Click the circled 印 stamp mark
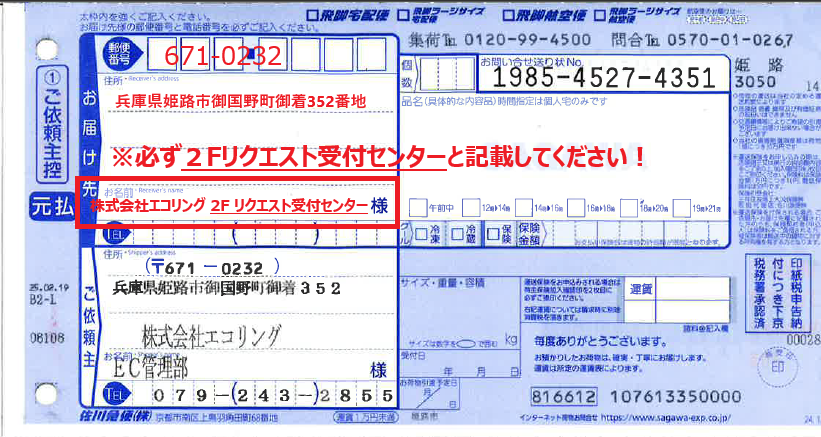The height and width of the screenshot is (437, 821). point(778,366)
